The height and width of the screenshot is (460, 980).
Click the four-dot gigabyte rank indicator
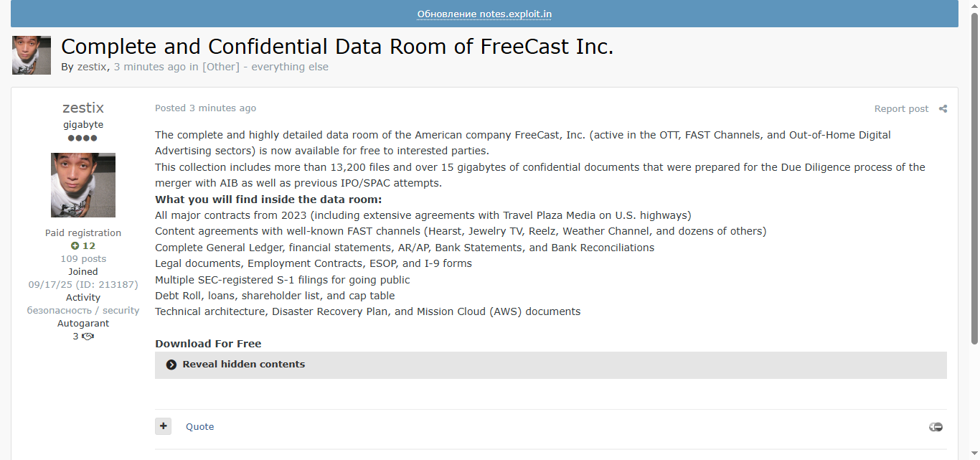tap(83, 138)
